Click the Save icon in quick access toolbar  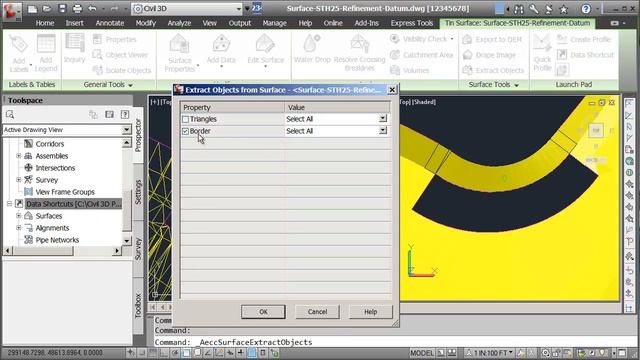point(62,9)
